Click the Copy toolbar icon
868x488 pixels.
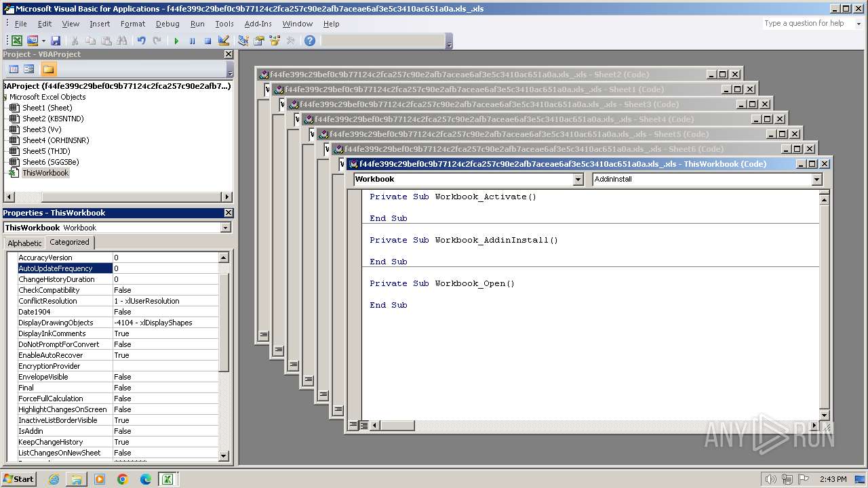90,41
